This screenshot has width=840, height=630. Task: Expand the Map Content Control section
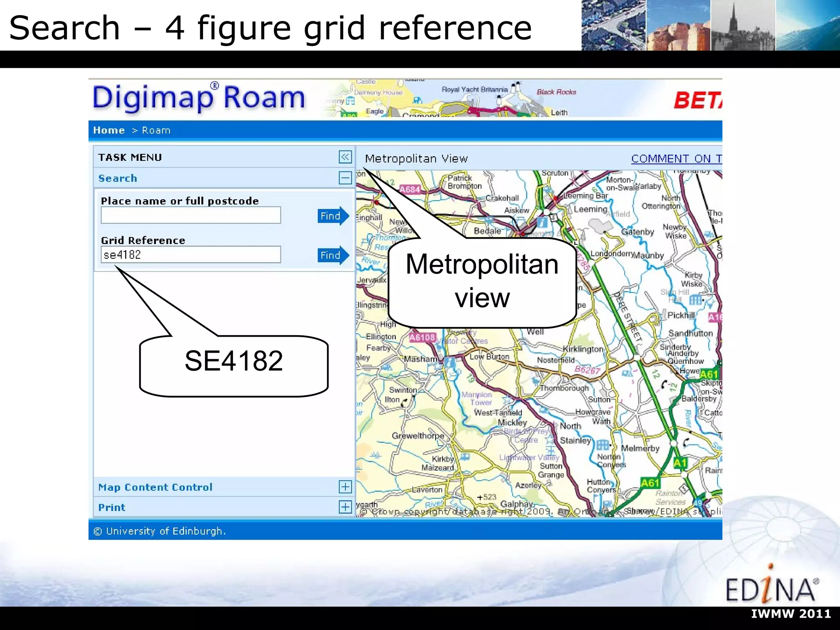click(345, 487)
